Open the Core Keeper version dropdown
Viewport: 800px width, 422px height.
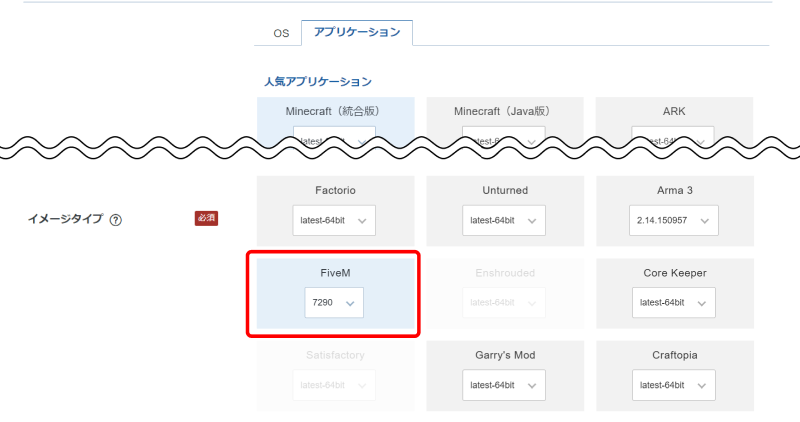tap(674, 303)
